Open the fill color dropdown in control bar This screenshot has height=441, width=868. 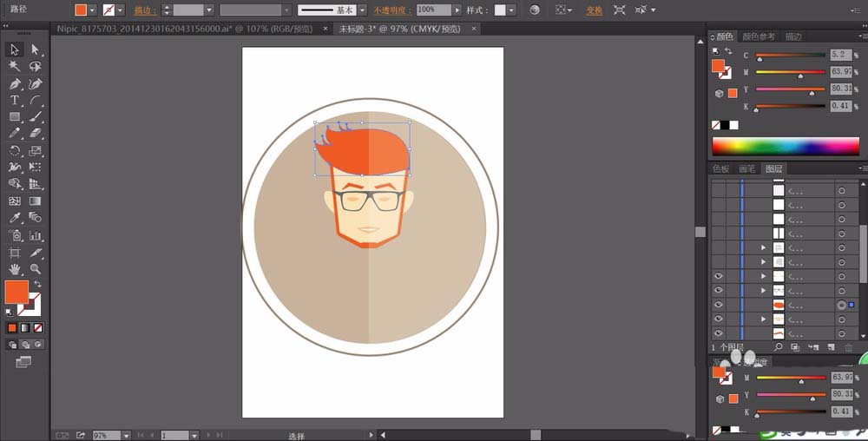pyautogui.click(x=93, y=10)
